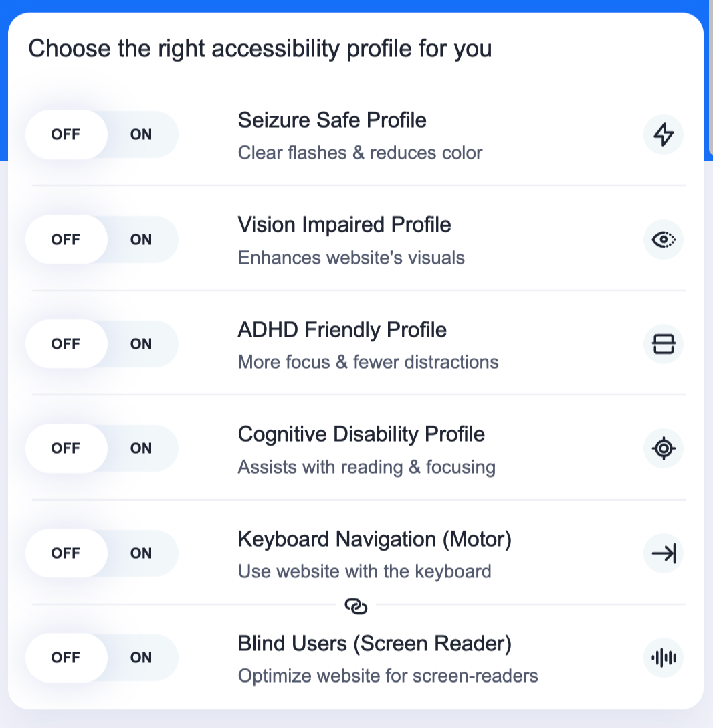
Task: Switch Vision Impaired Profile to ON
Action: (x=141, y=240)
